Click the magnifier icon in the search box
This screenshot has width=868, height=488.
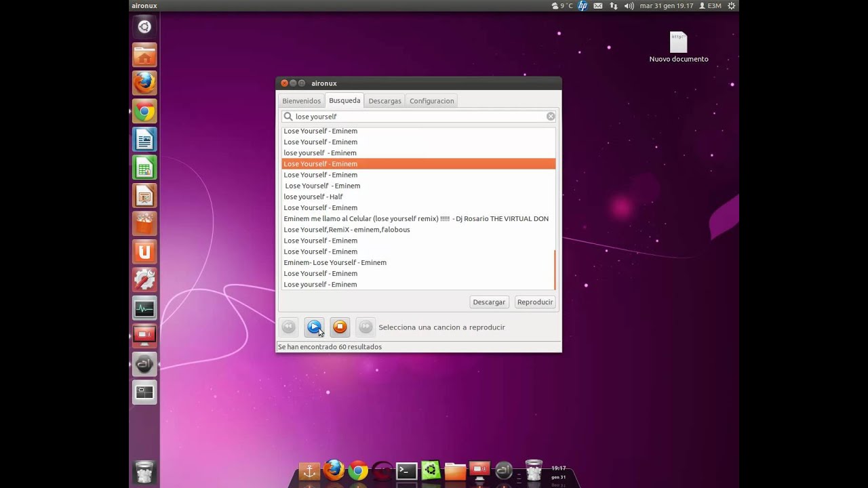[288, 117]
